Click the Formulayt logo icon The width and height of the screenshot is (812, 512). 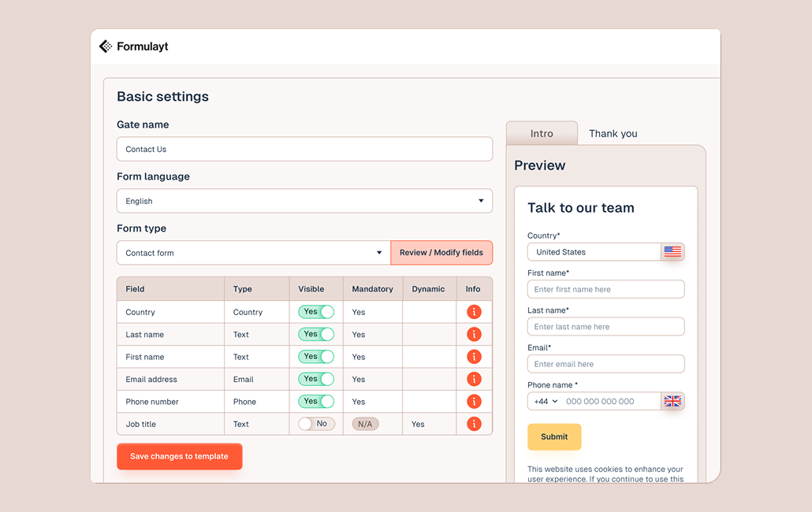click(x=106, y=46)
